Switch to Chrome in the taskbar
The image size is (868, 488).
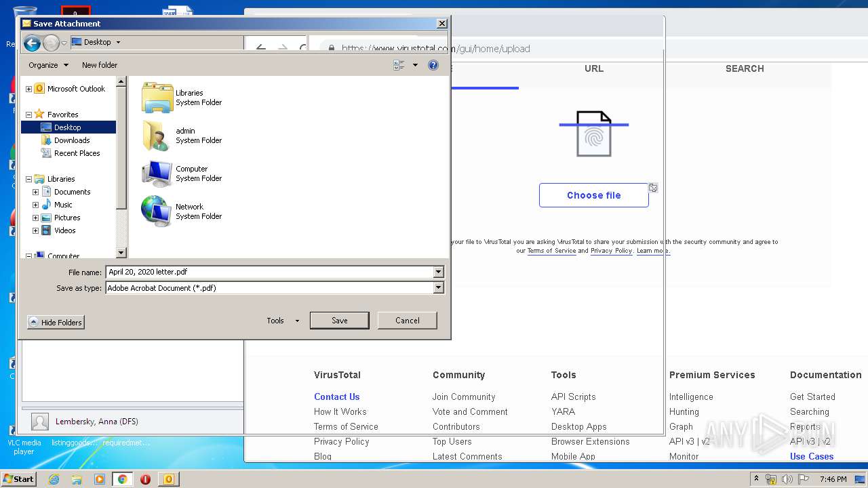tap(122, 479)
